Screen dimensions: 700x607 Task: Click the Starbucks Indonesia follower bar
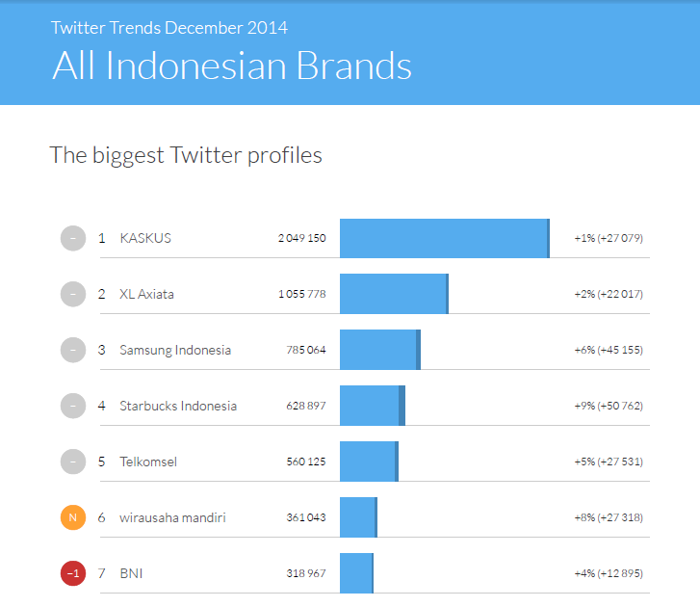[372, 406]
